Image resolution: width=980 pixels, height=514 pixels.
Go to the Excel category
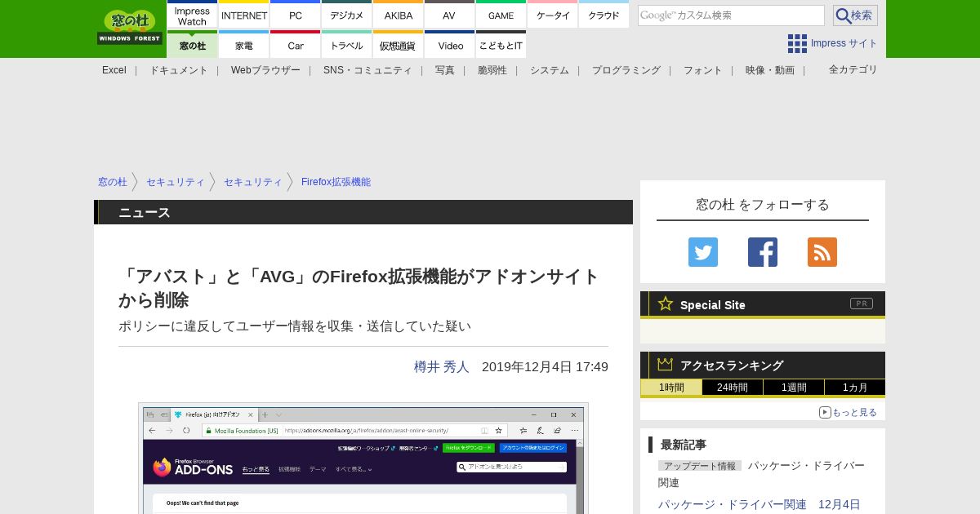point(114,70)
